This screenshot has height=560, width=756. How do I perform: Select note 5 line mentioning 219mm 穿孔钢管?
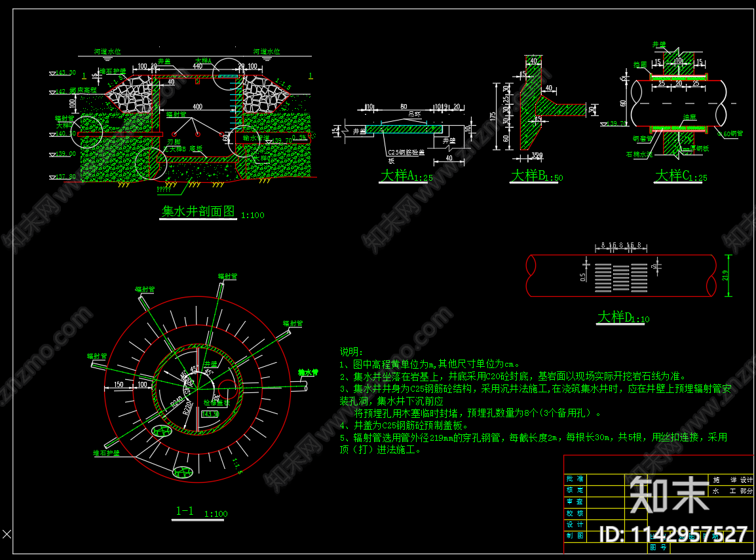point(533,438)
